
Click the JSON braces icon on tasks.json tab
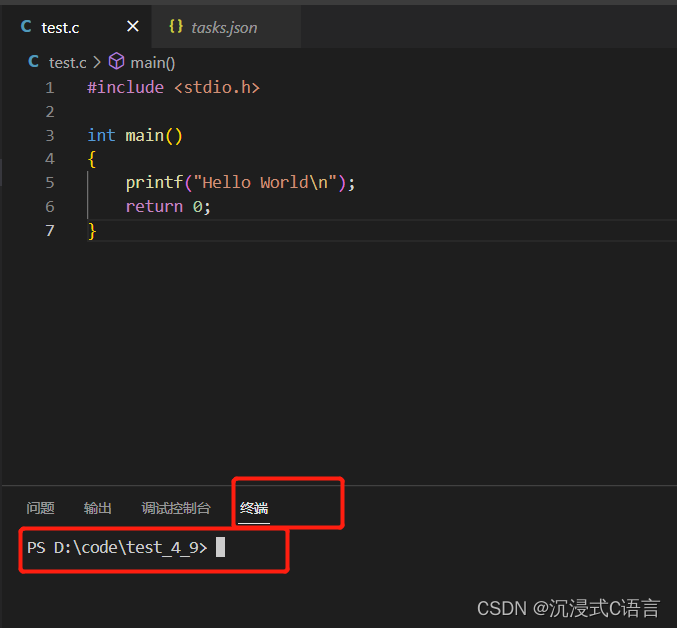coord(176,26)
